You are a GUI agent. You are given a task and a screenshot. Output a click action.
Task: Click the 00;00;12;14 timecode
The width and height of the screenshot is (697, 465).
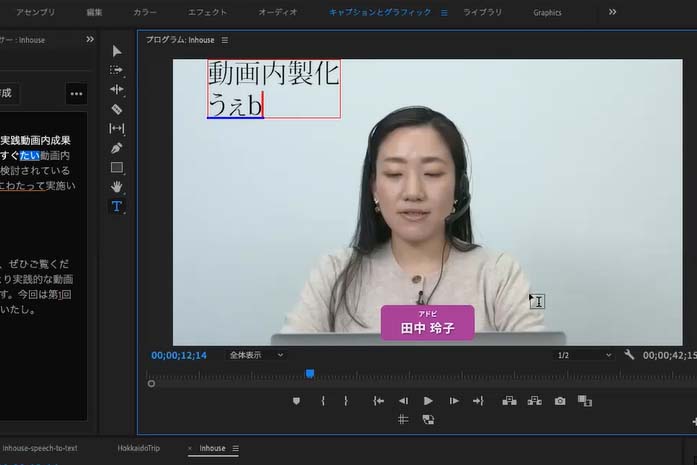(x=179, y=355)
